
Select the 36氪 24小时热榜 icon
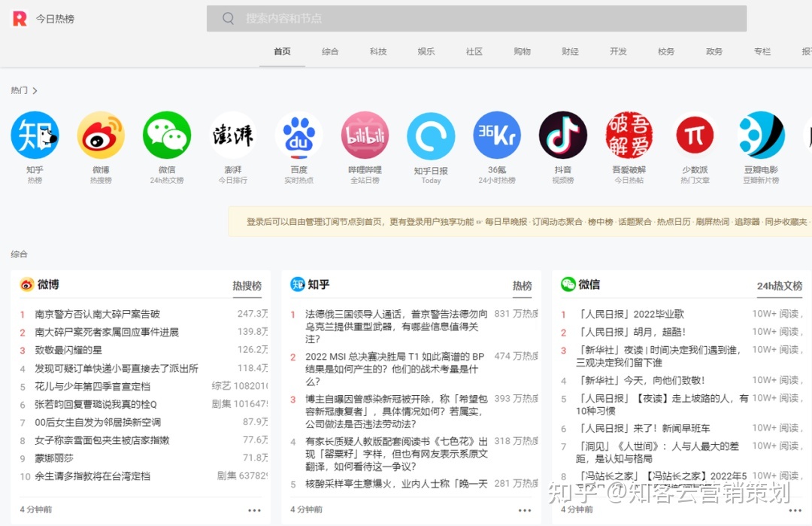tap(497, 136)
